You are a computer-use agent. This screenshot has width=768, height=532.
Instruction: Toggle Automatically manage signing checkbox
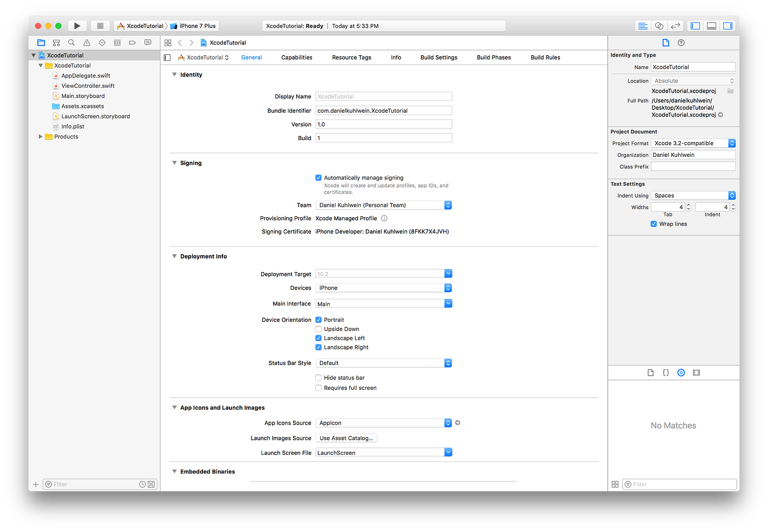[318, 178]
